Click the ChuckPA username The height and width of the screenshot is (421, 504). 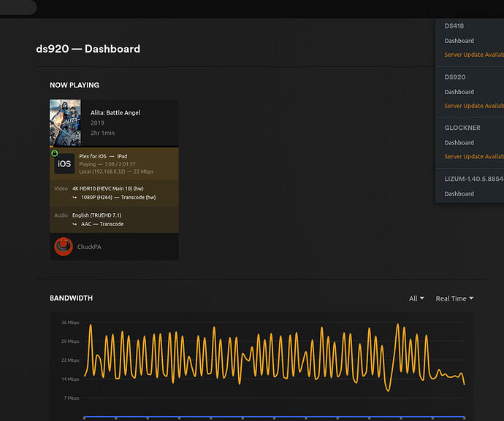tap(89, 247)
